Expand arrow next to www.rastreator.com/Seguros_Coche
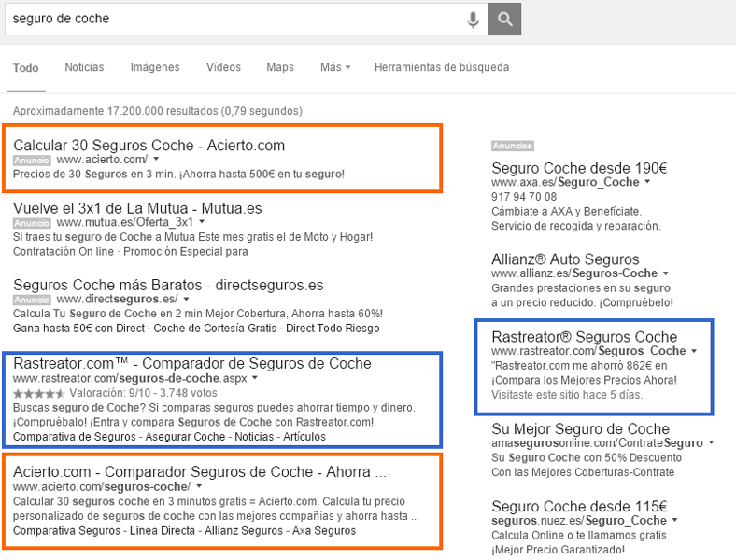Image resolution: width=736 pixels, height=560 pixels. pos(694,351)
